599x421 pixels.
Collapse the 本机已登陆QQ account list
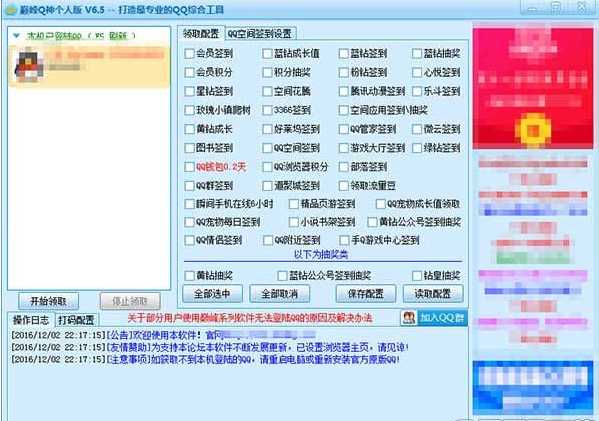pos(16,36)
